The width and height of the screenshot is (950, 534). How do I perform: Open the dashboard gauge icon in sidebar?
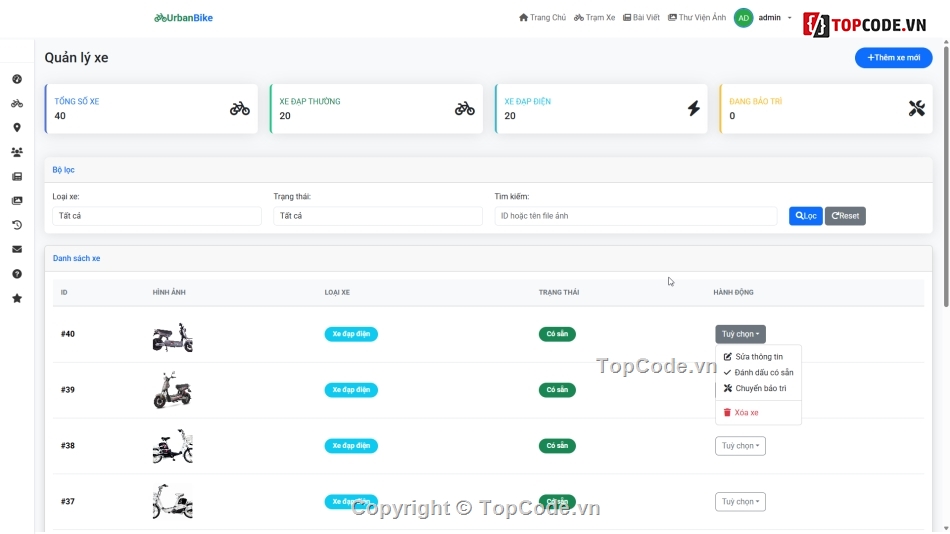point(17,79)
